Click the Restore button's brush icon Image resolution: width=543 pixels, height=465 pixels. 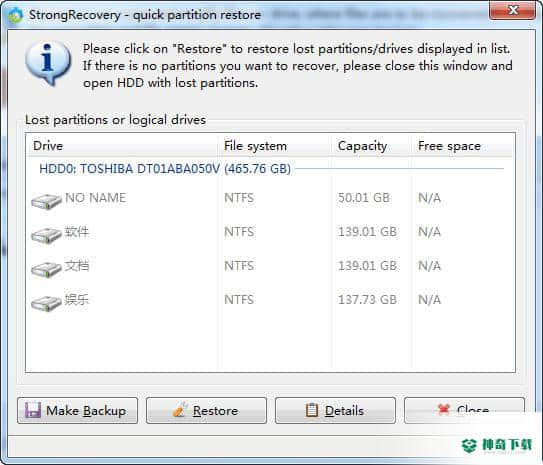(x=180, y=410)
